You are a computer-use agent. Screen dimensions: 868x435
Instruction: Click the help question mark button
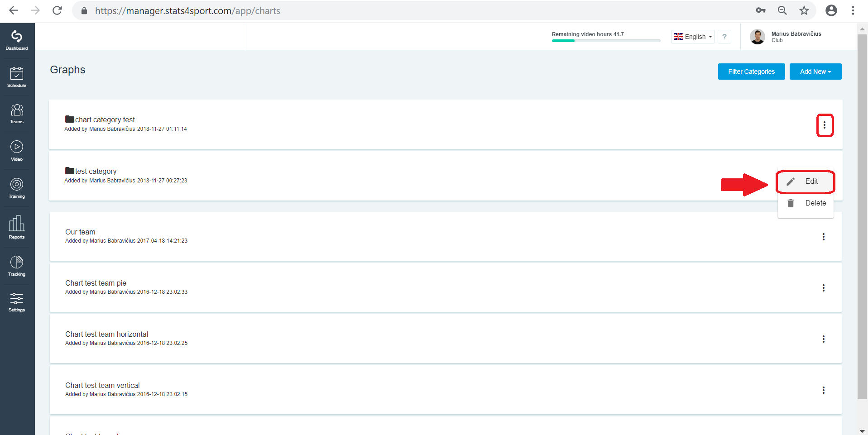[724, 37]
